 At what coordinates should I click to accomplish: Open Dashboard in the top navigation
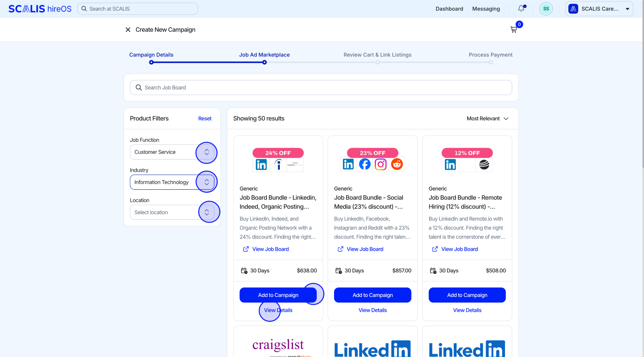tap(449, 9)
